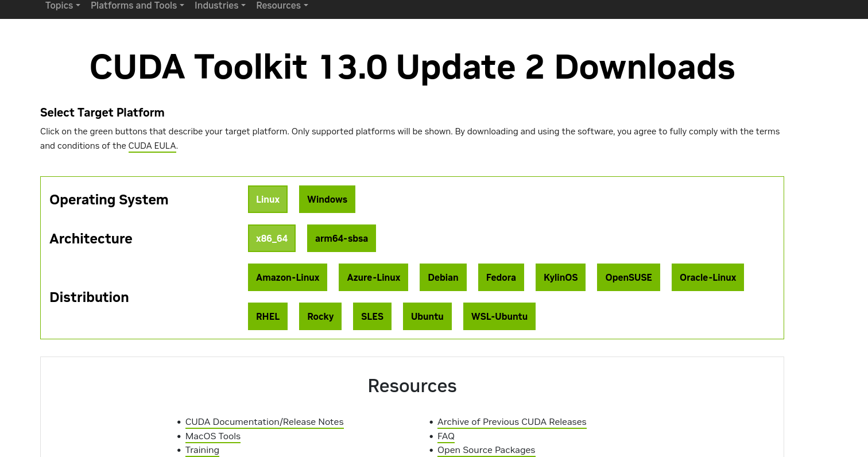Pick Fedora distribution
This screenshot has height=457, width=868.
point(501,277)
